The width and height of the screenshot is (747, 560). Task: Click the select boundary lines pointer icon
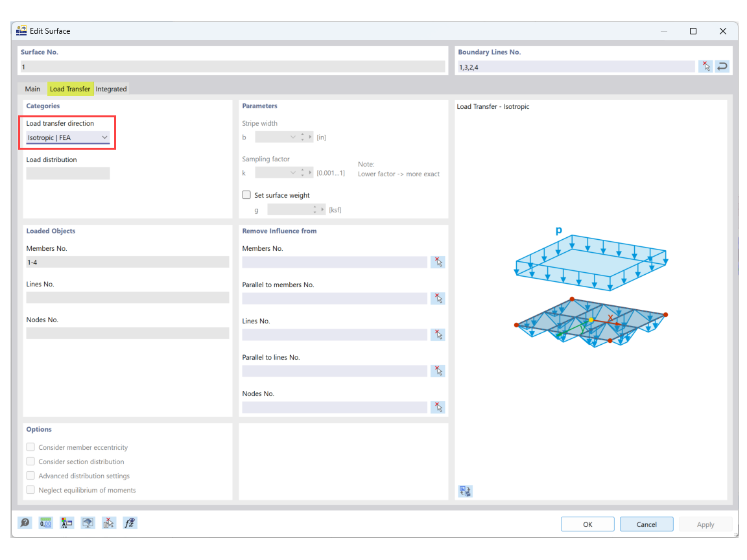point(705,66)
